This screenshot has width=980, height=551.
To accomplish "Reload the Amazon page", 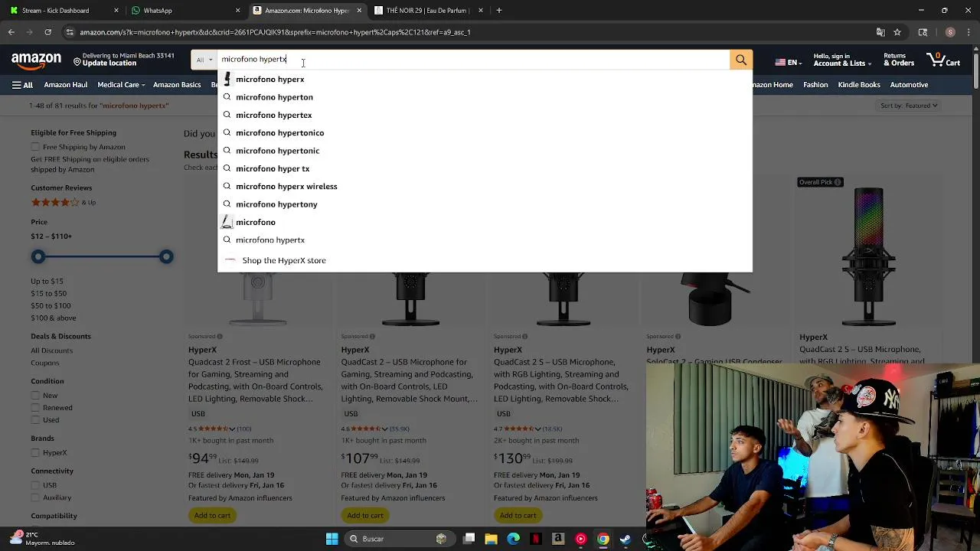I will 47,32.
